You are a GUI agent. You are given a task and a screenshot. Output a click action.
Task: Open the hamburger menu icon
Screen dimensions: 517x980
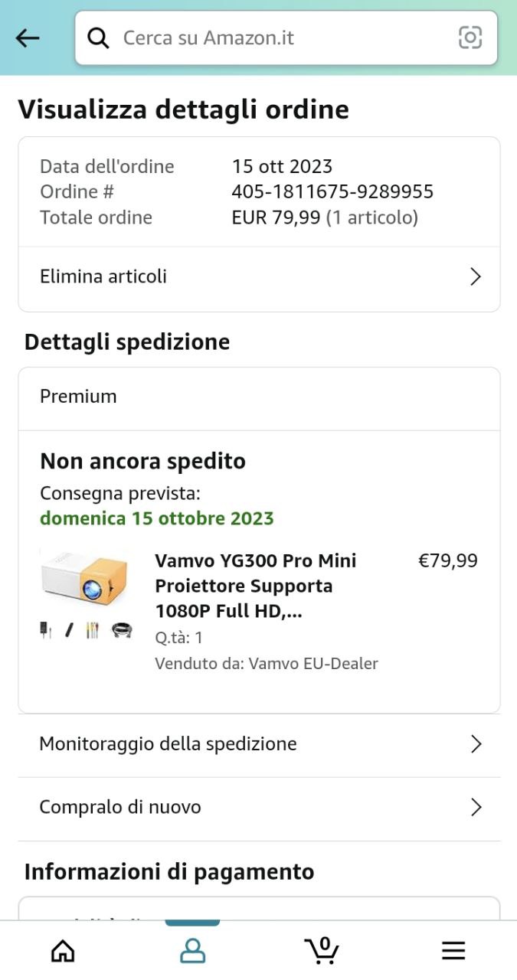coord(453,950)
